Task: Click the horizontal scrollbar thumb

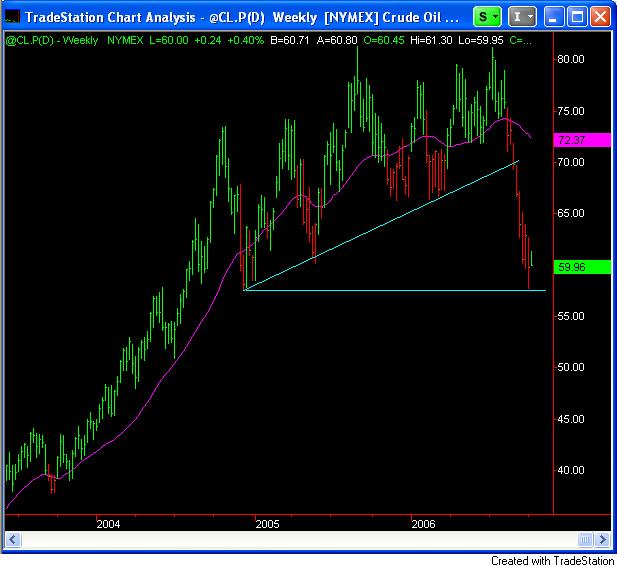Action: (585, 539)
